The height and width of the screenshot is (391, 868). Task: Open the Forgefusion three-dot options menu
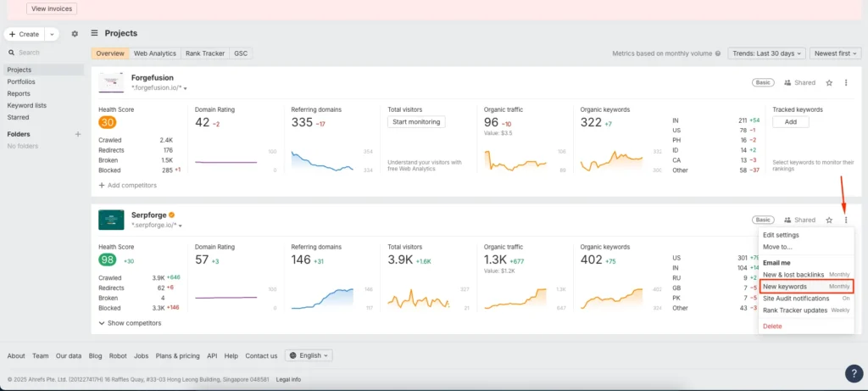(x=845, y=82)
